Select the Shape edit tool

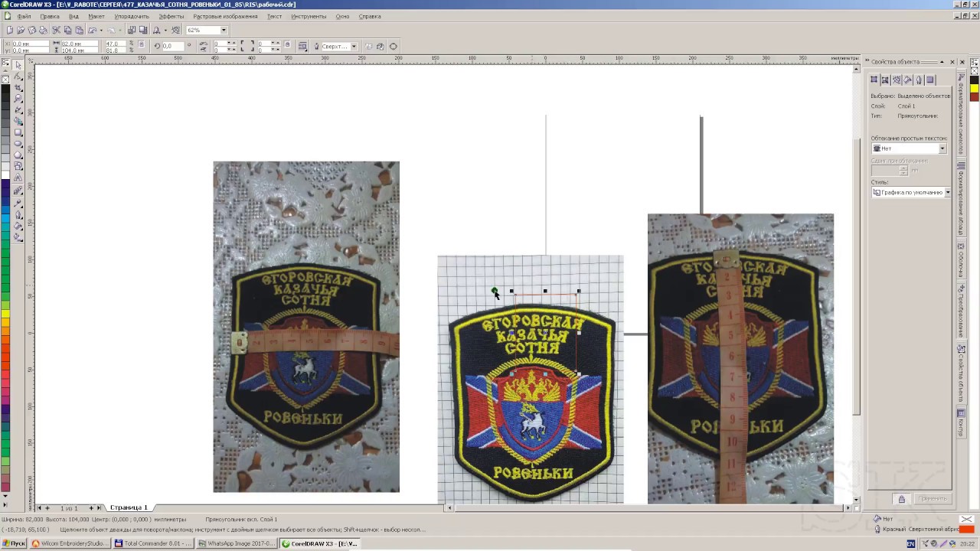(x=18, y=76)
